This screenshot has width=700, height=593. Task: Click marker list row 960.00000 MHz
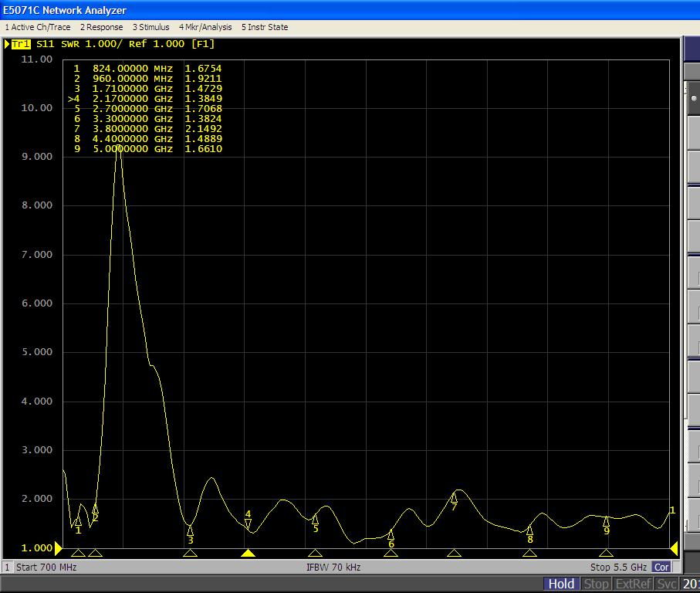pos(147,79)
